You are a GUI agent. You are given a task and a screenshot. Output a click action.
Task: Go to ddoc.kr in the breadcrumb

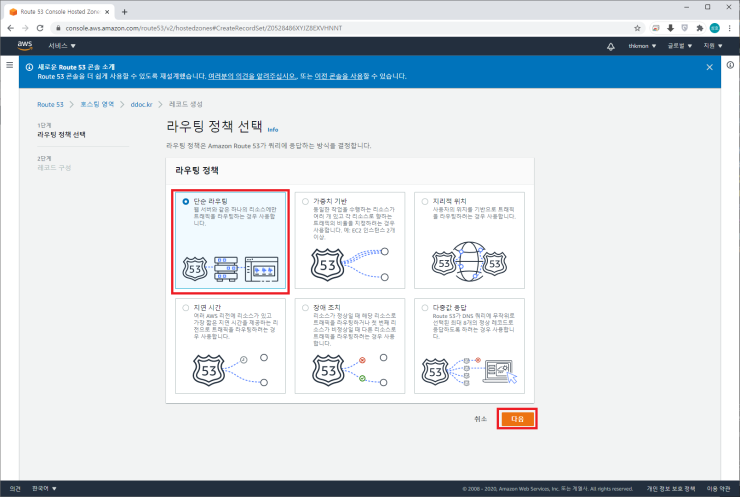click(x=142, y=104)
